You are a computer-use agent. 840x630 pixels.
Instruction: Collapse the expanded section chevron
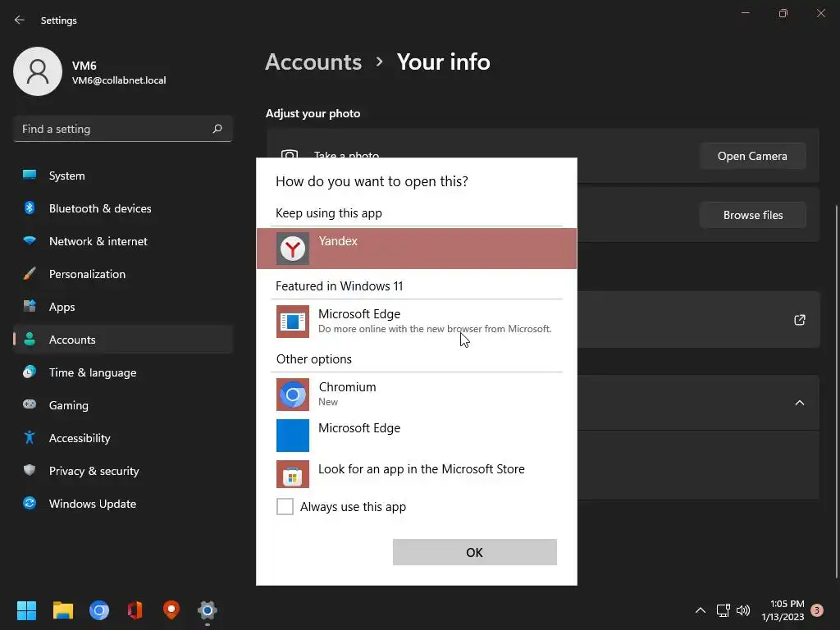click(x=800, y=403)
